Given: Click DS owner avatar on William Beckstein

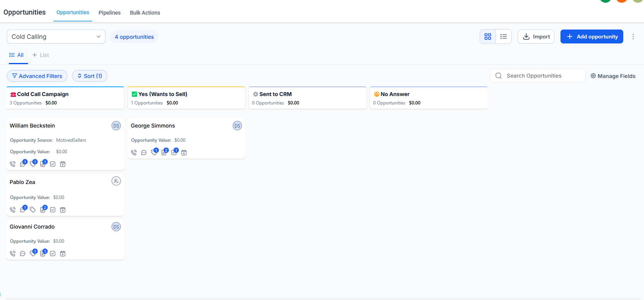Looking at the screenshot, I should pos(116,126).
